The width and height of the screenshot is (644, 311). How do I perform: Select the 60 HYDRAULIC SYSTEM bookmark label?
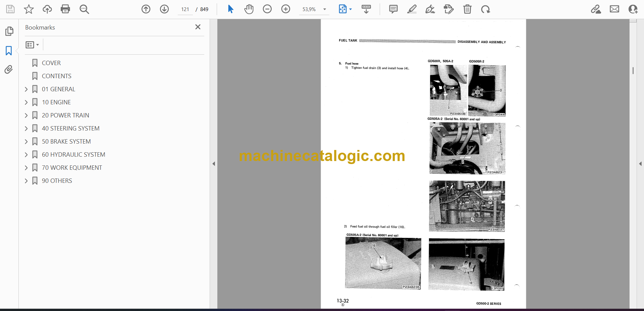point(73,155)
